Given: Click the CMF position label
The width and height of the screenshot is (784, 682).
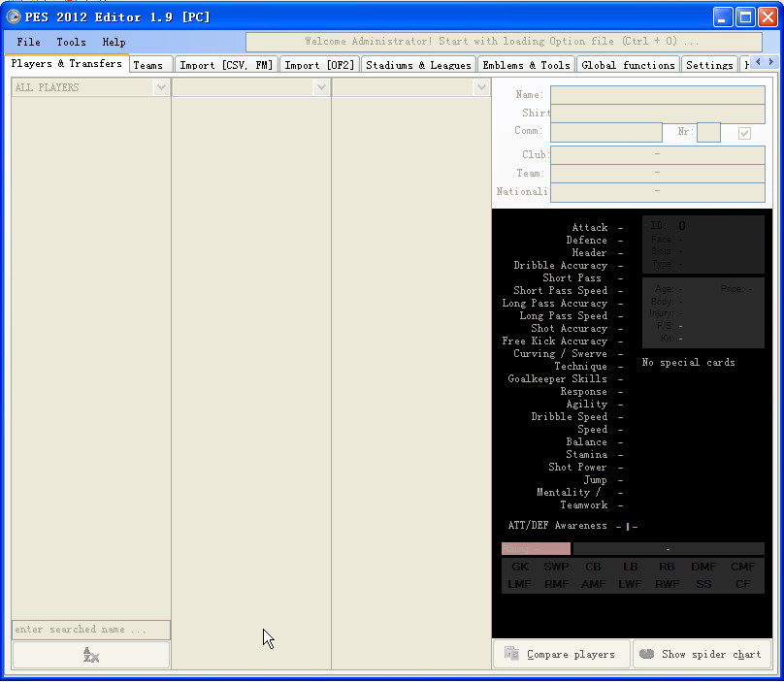Looking at the screenshot, I should tap(742, 567).
